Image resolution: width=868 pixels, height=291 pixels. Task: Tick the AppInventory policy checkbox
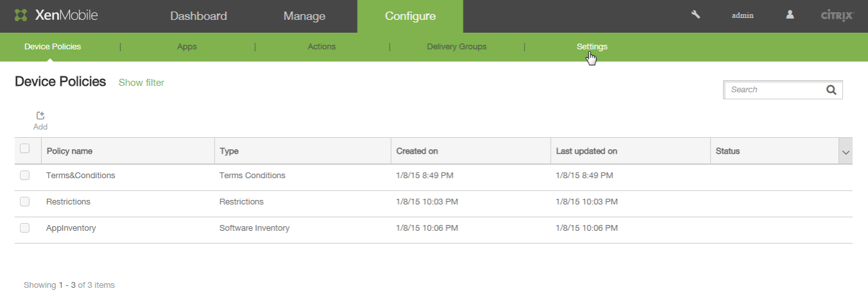(25, 228)
